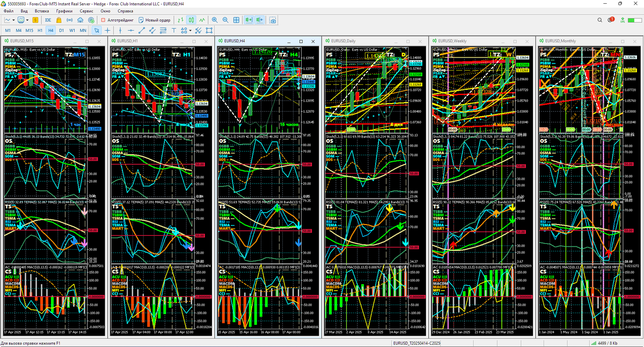Open the Сервис menu
This screenshot has height=347, width=644.
[86, 11]
